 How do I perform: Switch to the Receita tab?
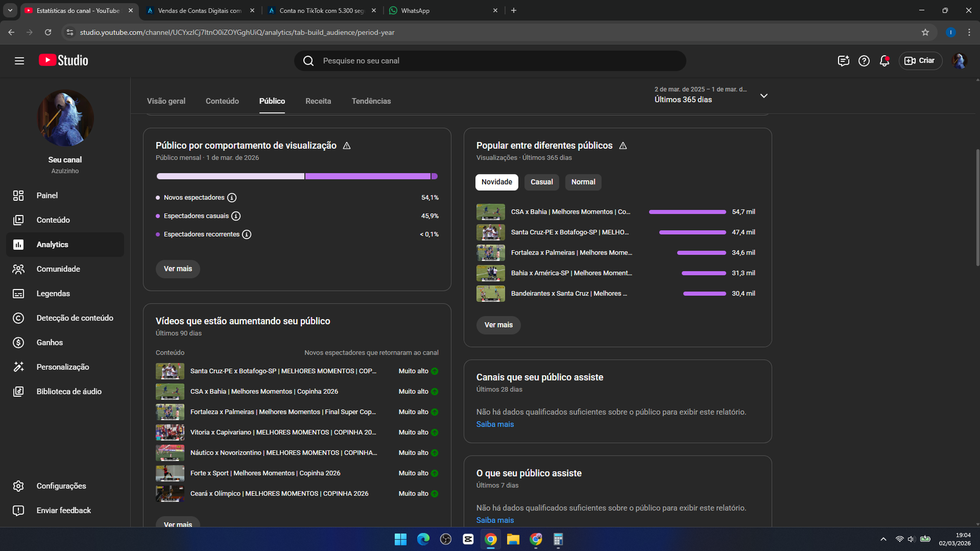tap(318, 101)
